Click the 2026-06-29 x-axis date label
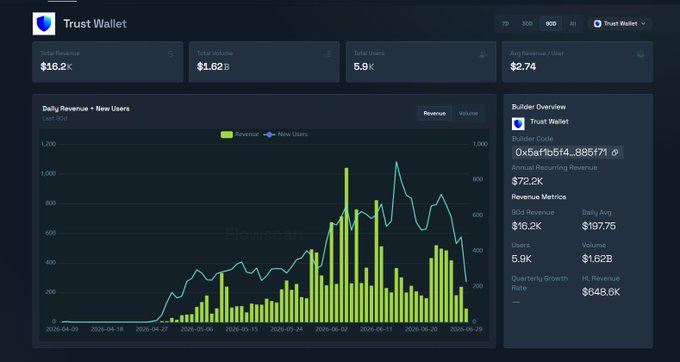Image resolution: width=680 pixels, height=362 pixels. point(466,329)
